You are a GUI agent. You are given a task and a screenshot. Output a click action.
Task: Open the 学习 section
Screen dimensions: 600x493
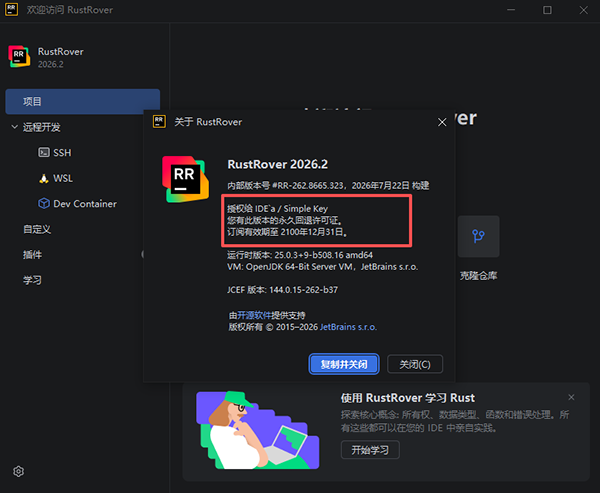32,280
